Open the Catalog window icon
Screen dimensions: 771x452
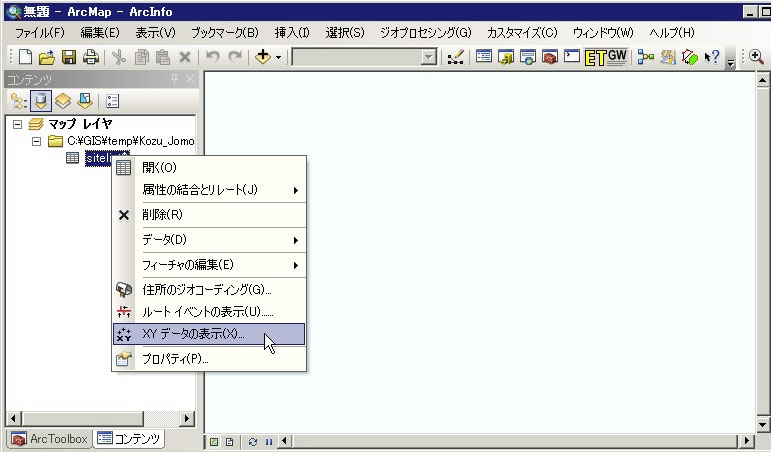tap(505, 57)
